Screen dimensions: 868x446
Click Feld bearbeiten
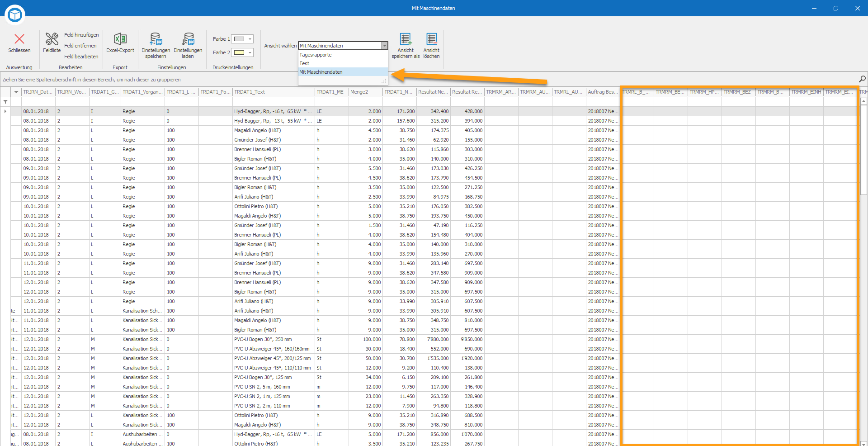coord(81,57)
